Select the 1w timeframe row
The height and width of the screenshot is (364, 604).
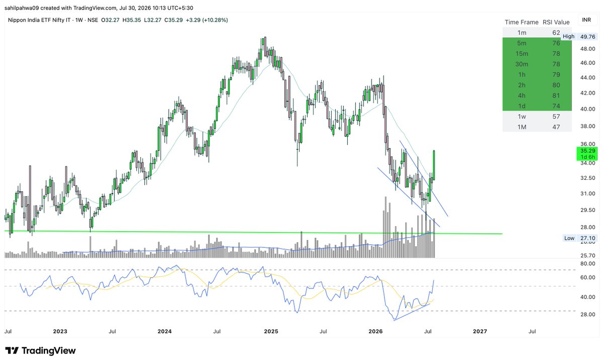coord(537,116)
